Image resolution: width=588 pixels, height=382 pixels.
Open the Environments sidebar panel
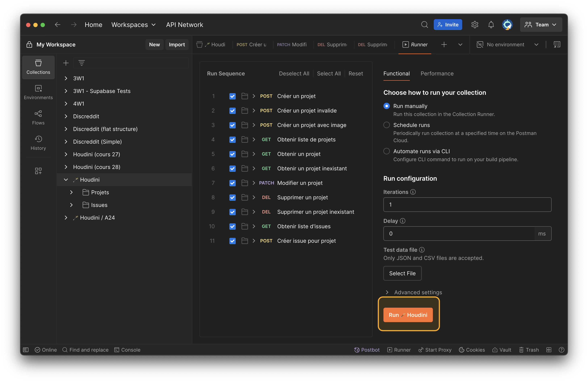click(38, 93)
